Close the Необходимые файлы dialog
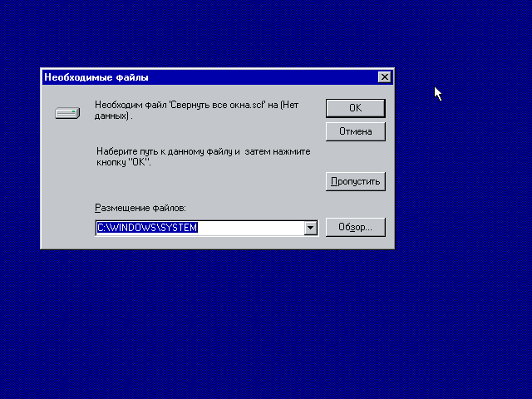This screenshot has height=399, width=532. click(x=384, y=77)
